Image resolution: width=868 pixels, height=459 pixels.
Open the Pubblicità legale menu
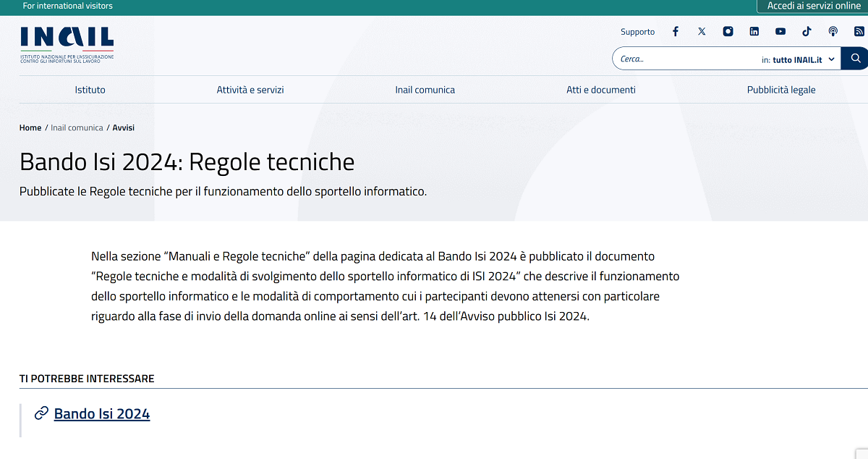[x=781, y=90]
